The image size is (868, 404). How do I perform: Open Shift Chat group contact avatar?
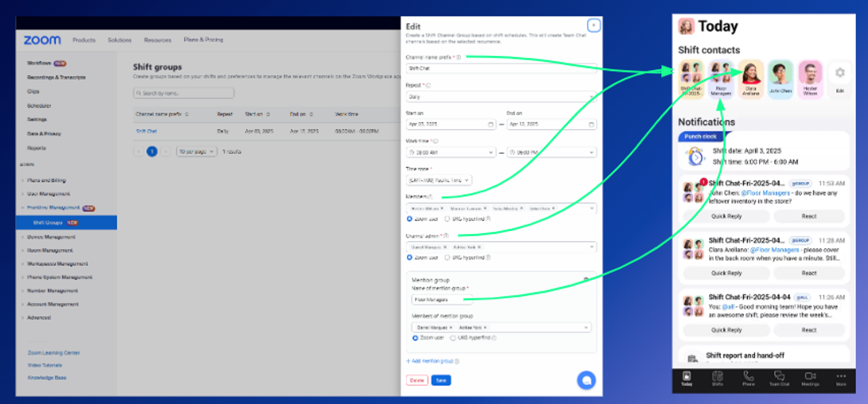pos(691,72)
